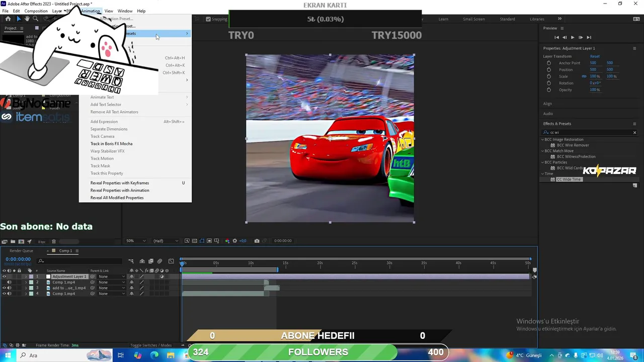Screen dimensions: 644x362
Task: Clear the Effects & Presets search
Action: 634,133
